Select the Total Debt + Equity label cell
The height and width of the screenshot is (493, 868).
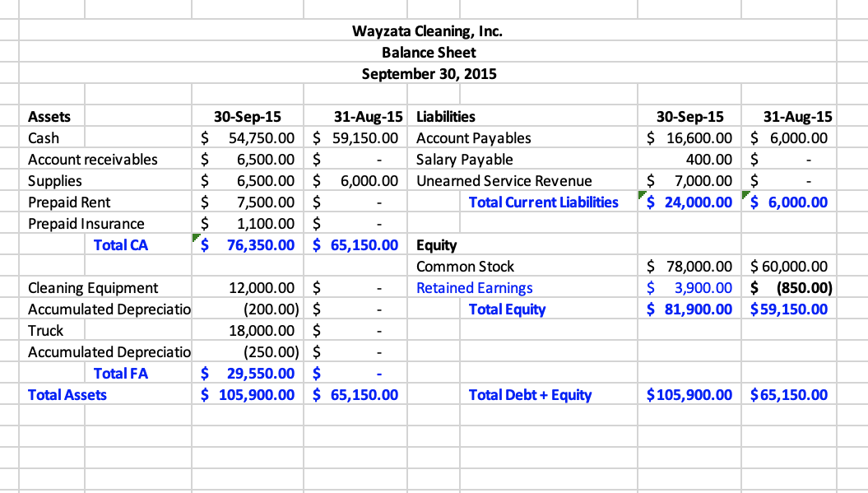(x=530, y=394)
